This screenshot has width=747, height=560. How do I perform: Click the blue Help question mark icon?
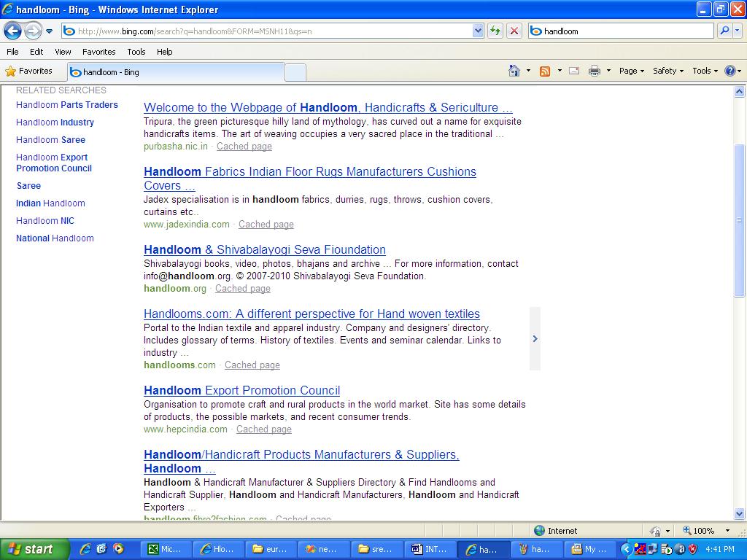point(729,71)
